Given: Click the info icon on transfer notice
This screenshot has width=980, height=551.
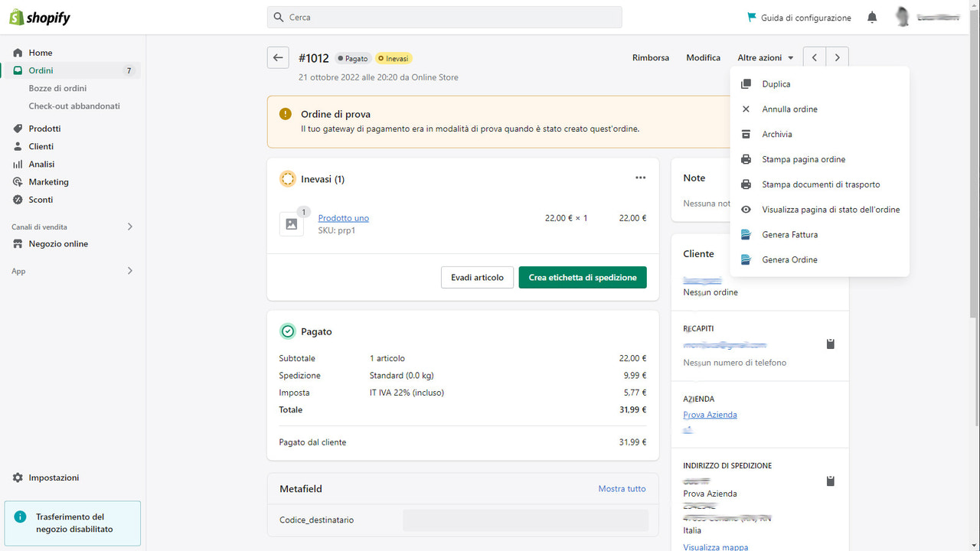Looking at the screenshot, I should (x=21, y=517).
